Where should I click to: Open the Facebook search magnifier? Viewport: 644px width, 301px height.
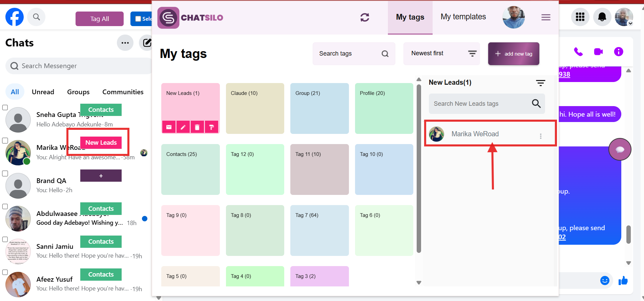36,17
